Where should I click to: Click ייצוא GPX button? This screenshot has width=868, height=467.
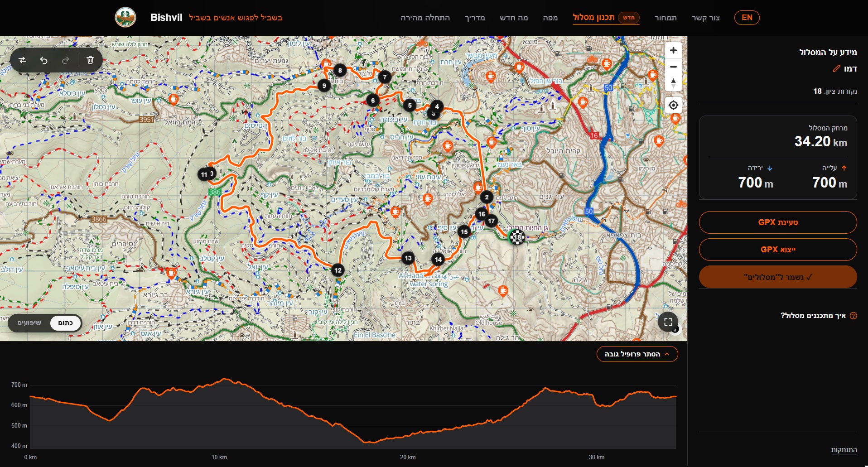tap(778, 250)
